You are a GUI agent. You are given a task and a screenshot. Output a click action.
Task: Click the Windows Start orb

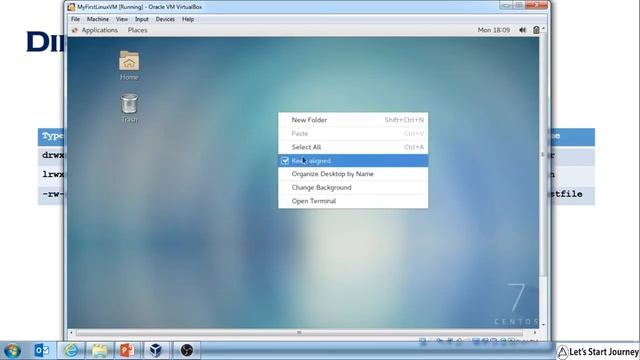tap(12, 351)
